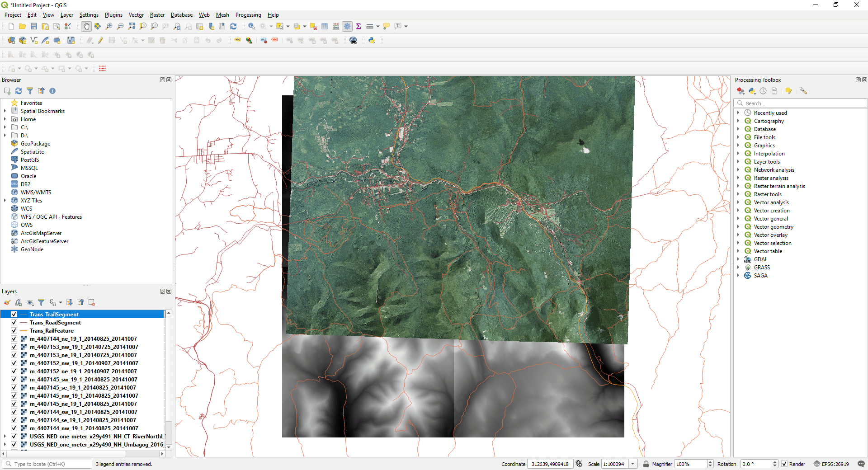Open Processing history clock icon
Screen dimensions: 868x470
coord(763,91)
